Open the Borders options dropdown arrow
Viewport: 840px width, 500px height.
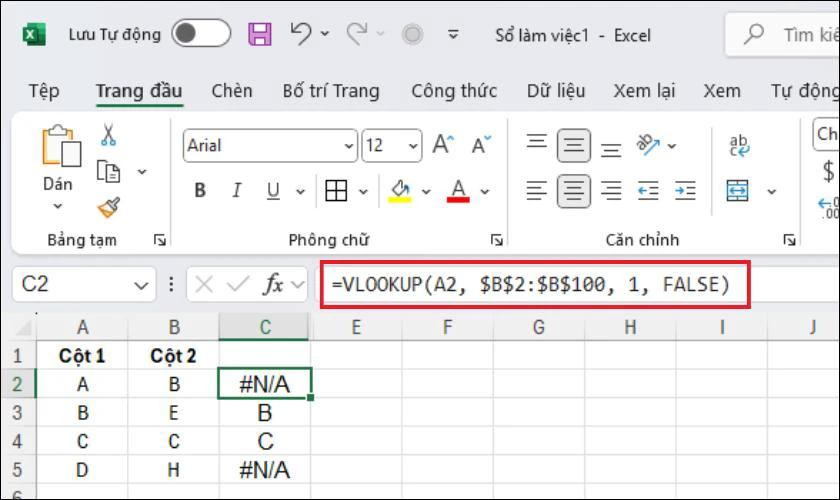(x=363, y=191)
